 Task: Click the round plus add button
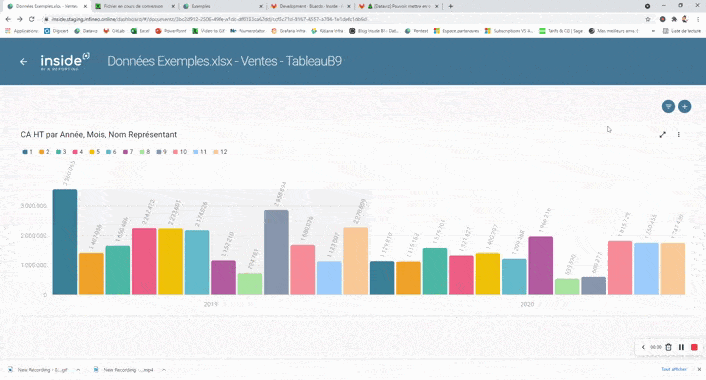tap(684, 107)
